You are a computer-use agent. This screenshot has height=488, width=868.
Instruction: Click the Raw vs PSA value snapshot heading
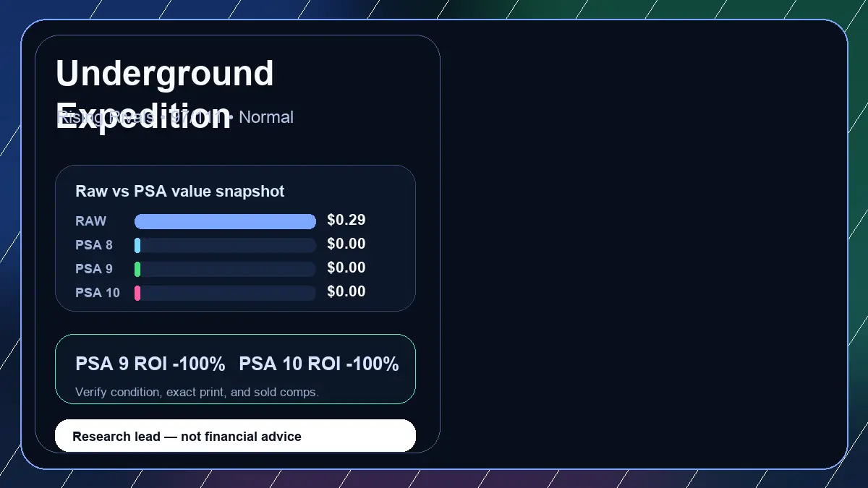[x=180, y=192]
